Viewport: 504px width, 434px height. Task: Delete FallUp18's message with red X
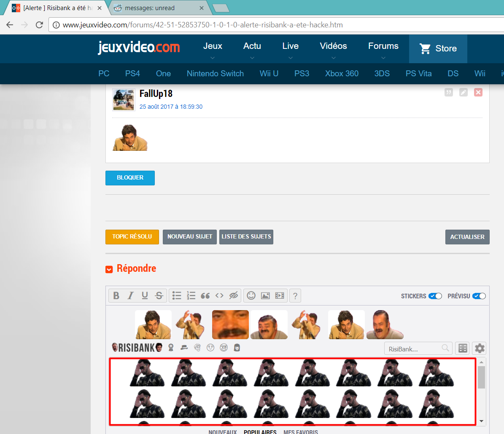[478, 93]
